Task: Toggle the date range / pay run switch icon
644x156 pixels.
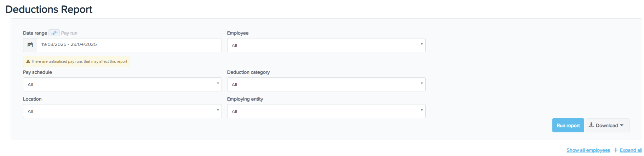Action: coord(54,33)
